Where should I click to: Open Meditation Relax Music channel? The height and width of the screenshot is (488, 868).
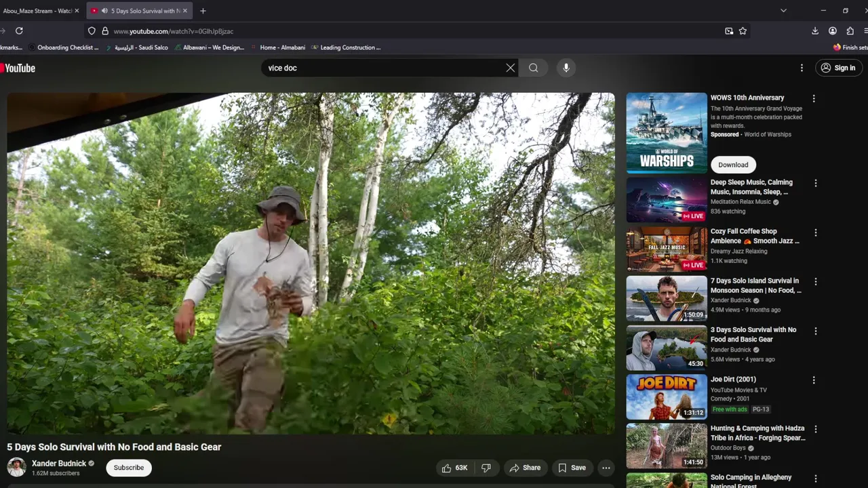point(741,202)
